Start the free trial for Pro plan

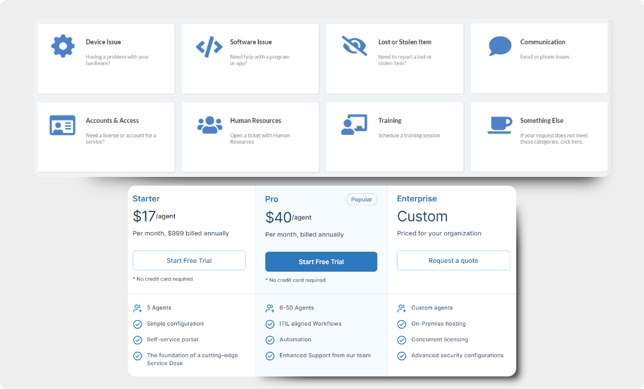click(x=321, y=262)
